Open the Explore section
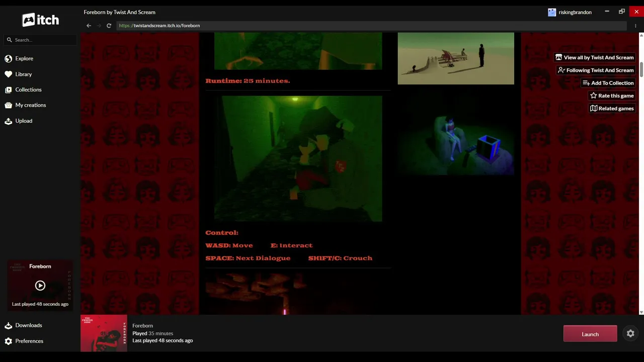 24,58
